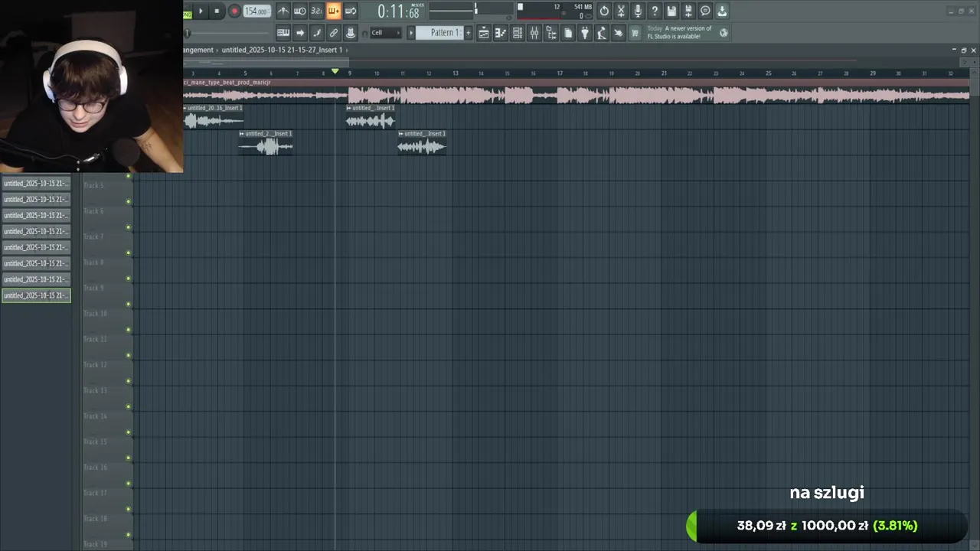This screenshot has height=551, width=980.
Task: Save project with the floppy disk icon
Action: click(x=671, y=11)
